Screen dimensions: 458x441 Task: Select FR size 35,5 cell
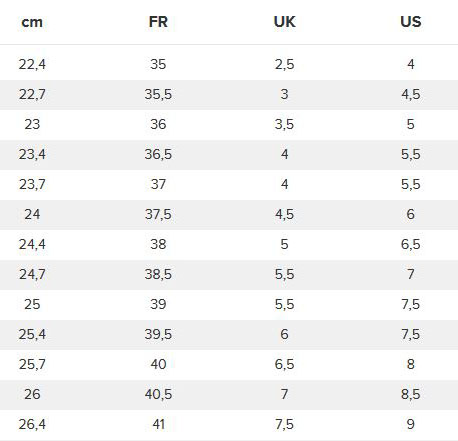pos(158,94)
